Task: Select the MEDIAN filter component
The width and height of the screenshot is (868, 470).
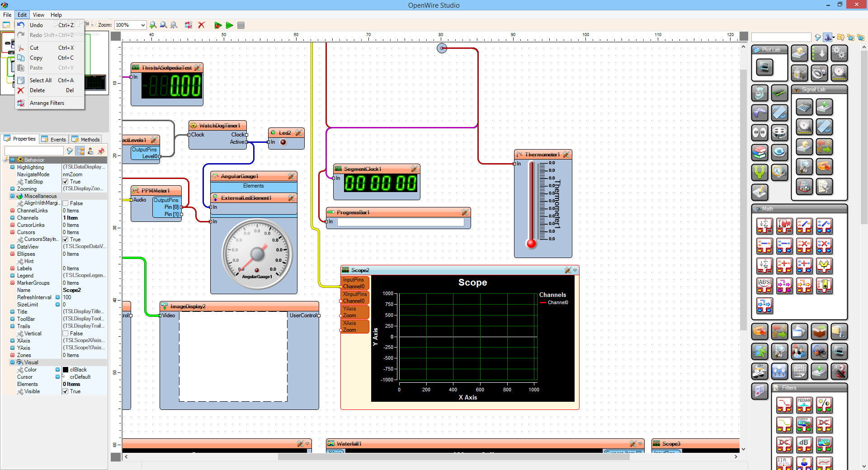Action: pyautogui.click(x=804, y=405)
